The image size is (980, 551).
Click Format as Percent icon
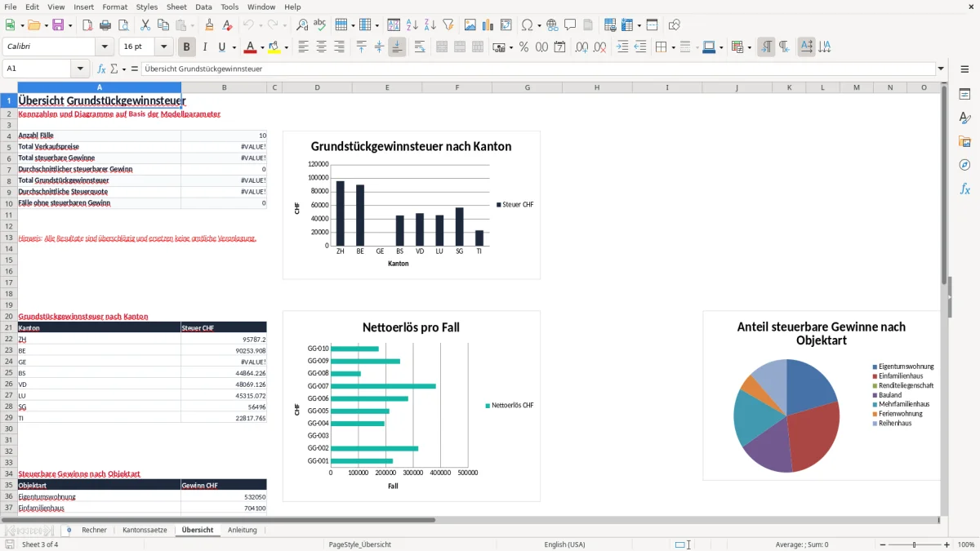523,47
